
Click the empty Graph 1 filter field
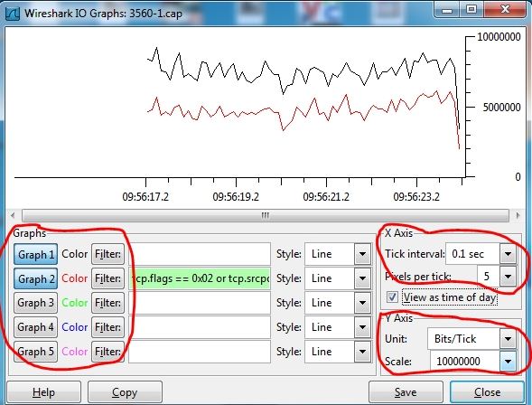coord(200,254)
